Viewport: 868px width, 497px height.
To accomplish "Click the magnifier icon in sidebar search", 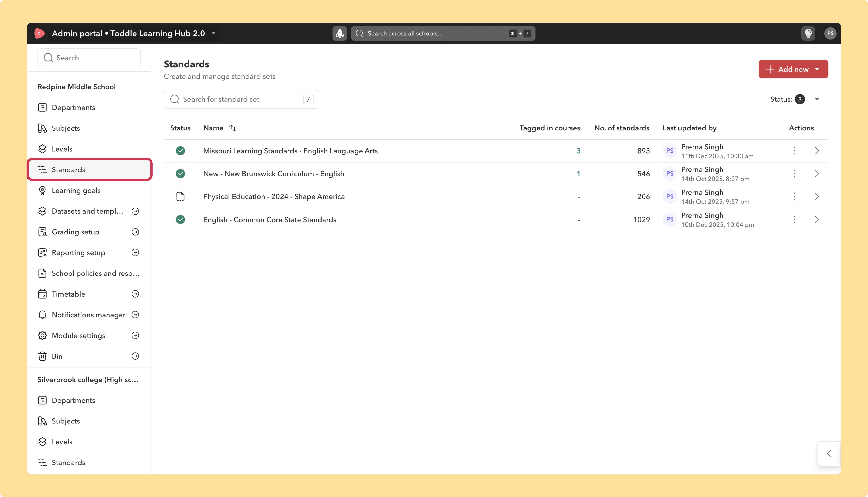I will pos(48,58).
